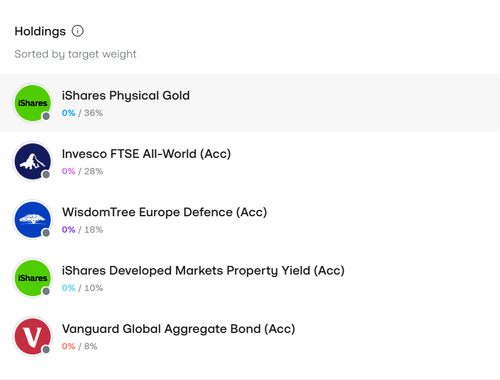Open the iShares Physical Gold holding
The width and height of the screenshot is (500, 380).
pos(250,103)
